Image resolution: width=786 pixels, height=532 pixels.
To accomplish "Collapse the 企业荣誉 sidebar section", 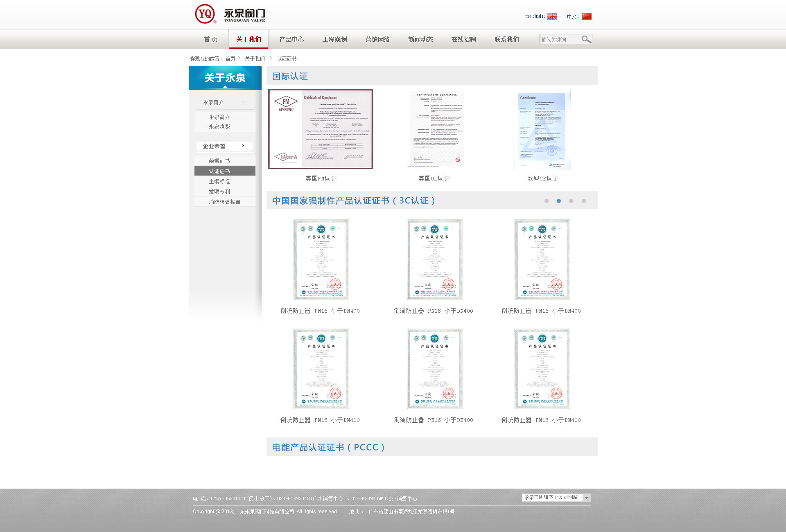I will 224,146.
